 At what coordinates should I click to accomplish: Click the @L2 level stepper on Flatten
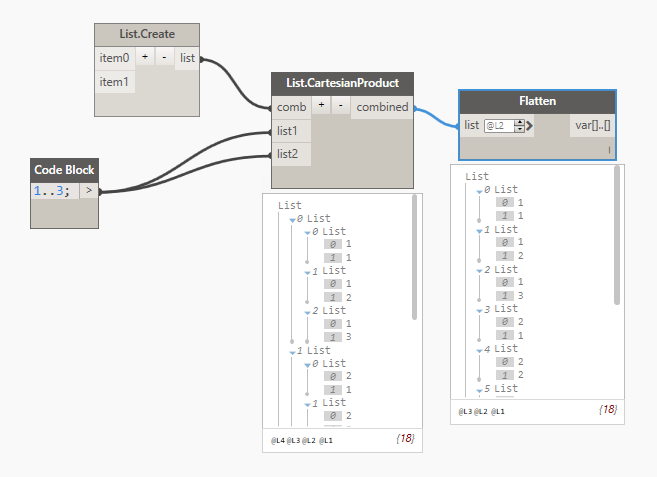pos(519,126)
